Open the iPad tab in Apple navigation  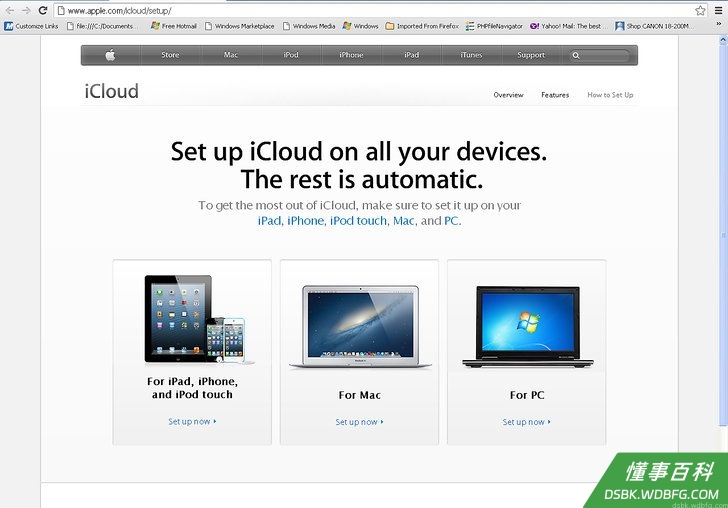pyautogui.click(x=411, y=55)
